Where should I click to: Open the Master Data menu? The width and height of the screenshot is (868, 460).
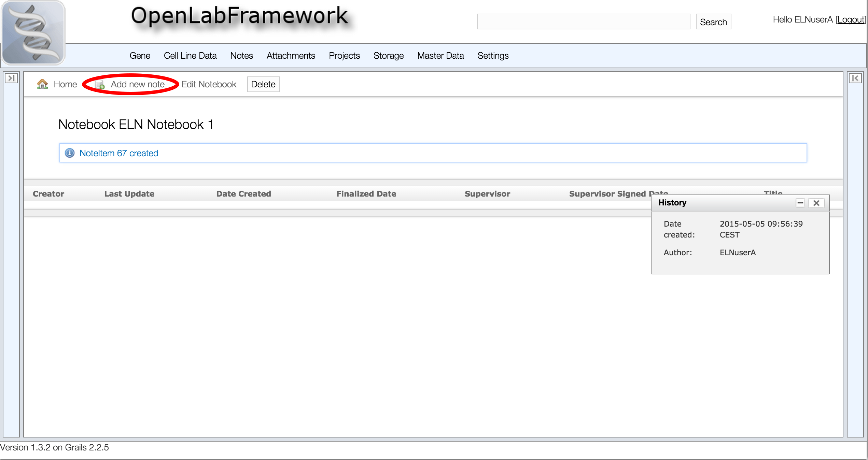pos(440,56)
